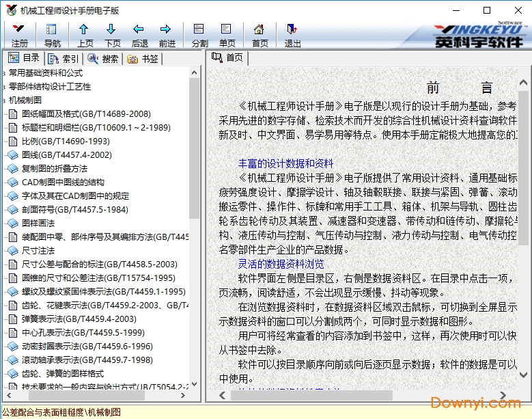Click the 退出 (Exit) toolbar icon
Image resolution: width=532 pixels, height=419 pixels.
click(292, 30)
